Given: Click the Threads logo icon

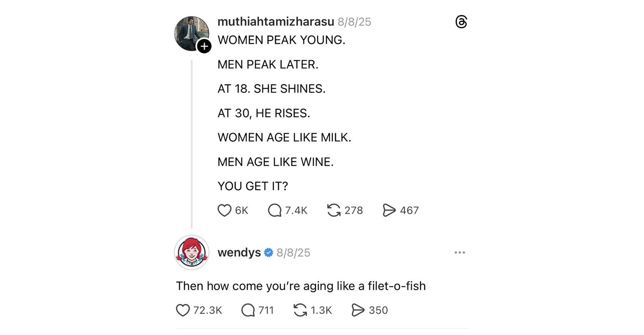Looking at the screenshot, I should pos(461,22).
